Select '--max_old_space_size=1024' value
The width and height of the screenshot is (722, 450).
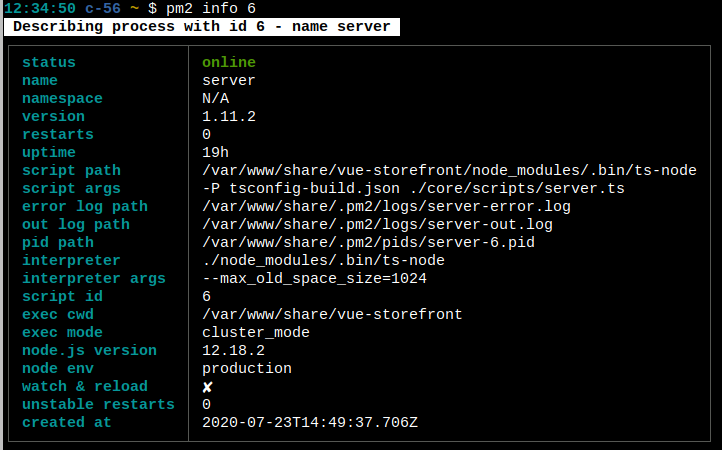pyautogui.click(x=314, y=279)
